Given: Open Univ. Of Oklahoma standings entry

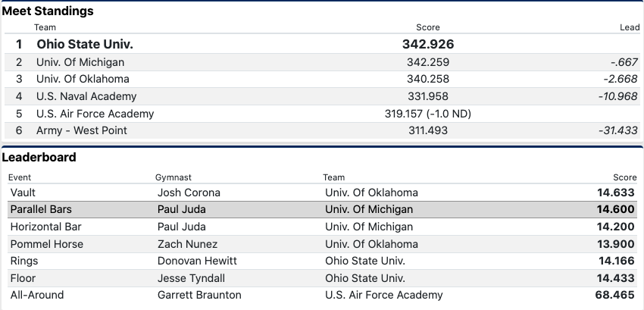Looking at the screenshot, I should click(x=83, y=79).
